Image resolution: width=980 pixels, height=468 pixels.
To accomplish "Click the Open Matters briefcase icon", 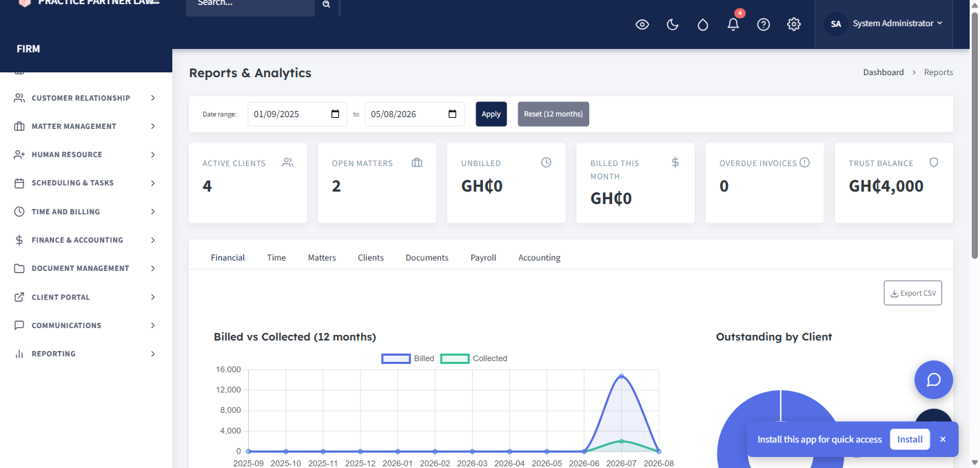I will tap(417, 163).
